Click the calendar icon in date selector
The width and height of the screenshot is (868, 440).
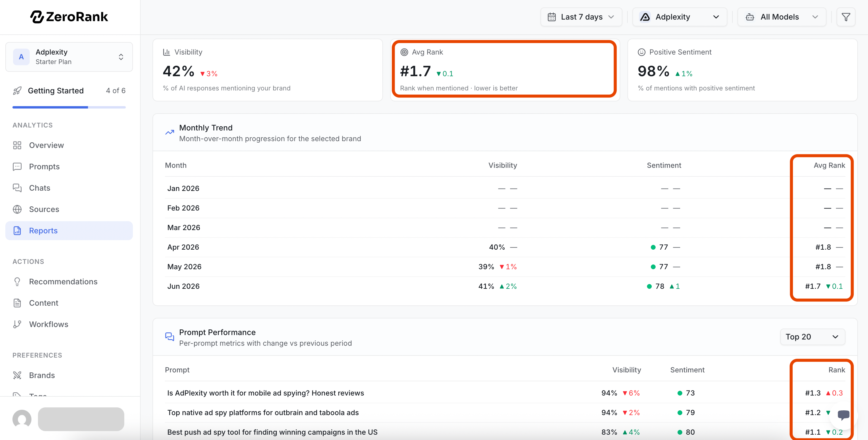551,17
